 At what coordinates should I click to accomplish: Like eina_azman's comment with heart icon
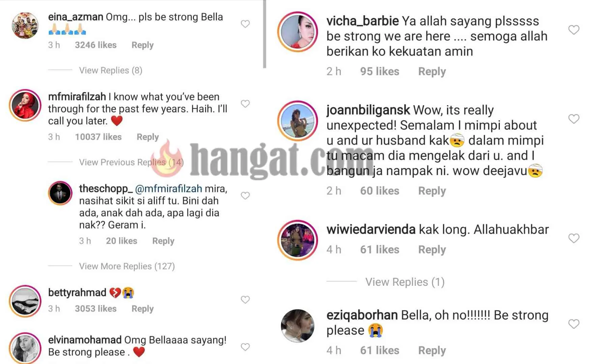pos(245,24)
